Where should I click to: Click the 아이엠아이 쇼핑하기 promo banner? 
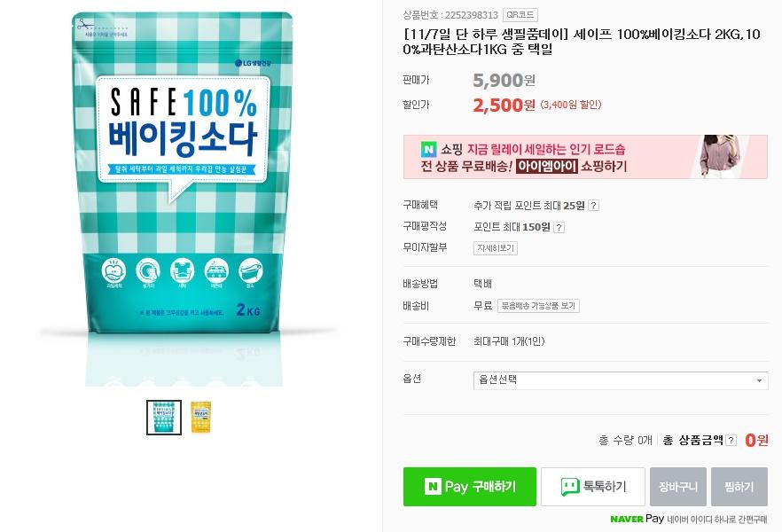tap(585, 157)
